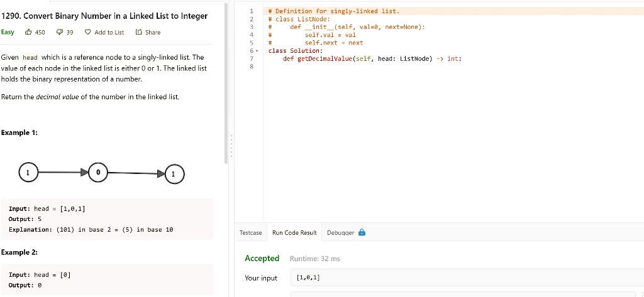Click the middle node labeled 0
The height and width of the screenshot is (297, 644).
98,171
